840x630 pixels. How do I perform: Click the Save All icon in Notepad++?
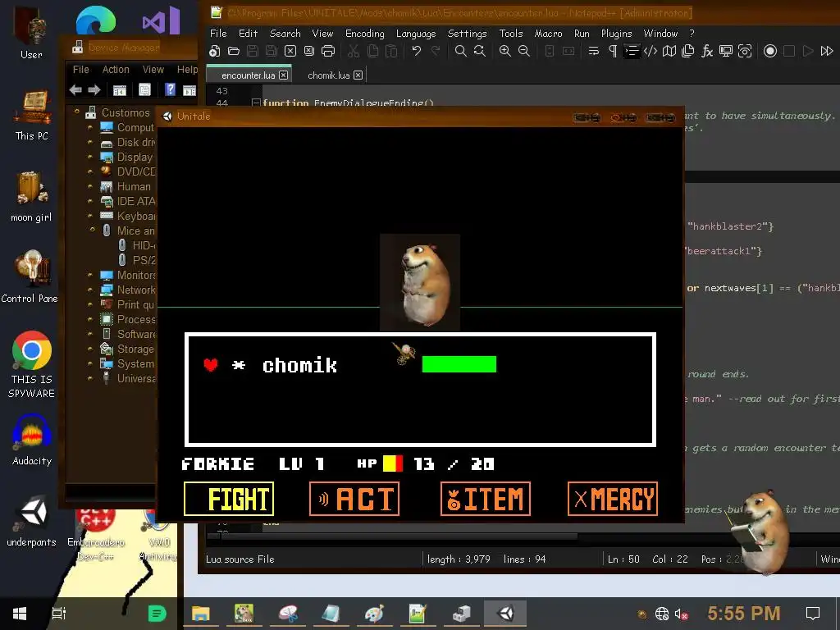point(272,51)
